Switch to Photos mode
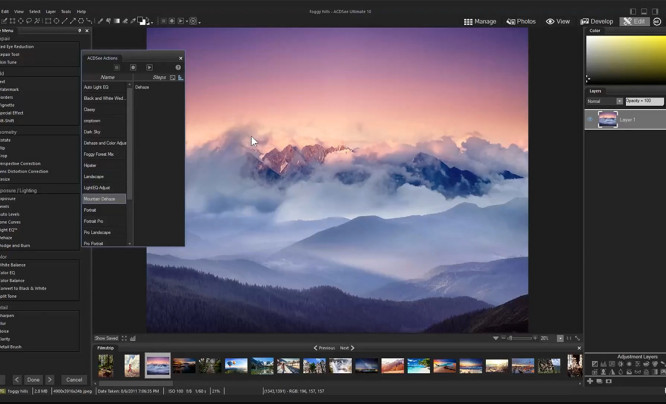This screenshot has width=666, height=404. pos(521,22)
